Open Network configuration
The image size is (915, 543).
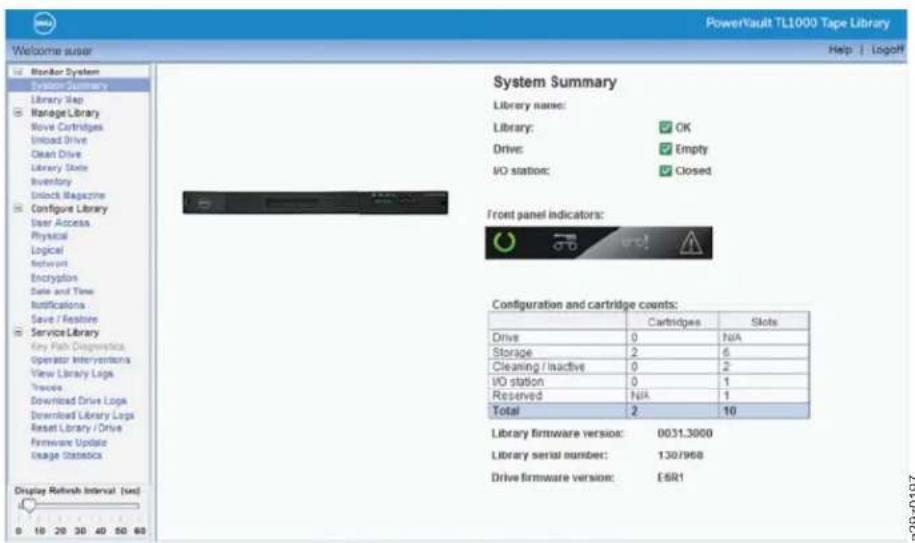[49, 264]
